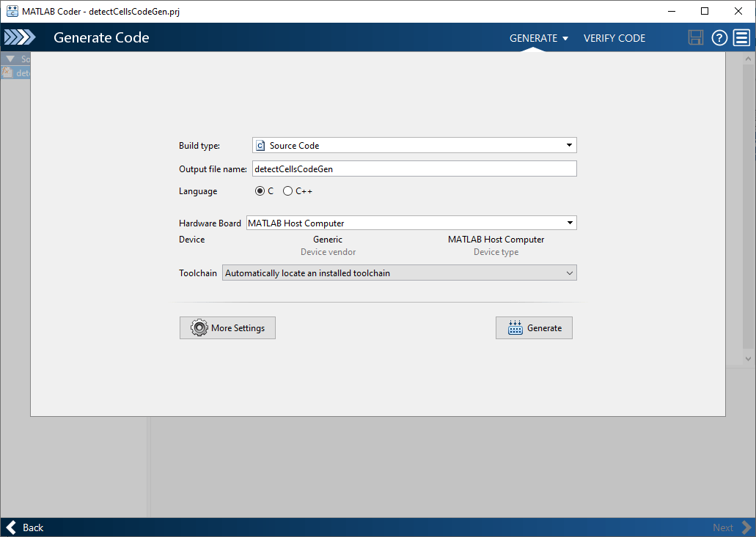Click the MATLAB Coder app icon in title bar
Viewport: 756px width, 537px height.
coord(12,11)
